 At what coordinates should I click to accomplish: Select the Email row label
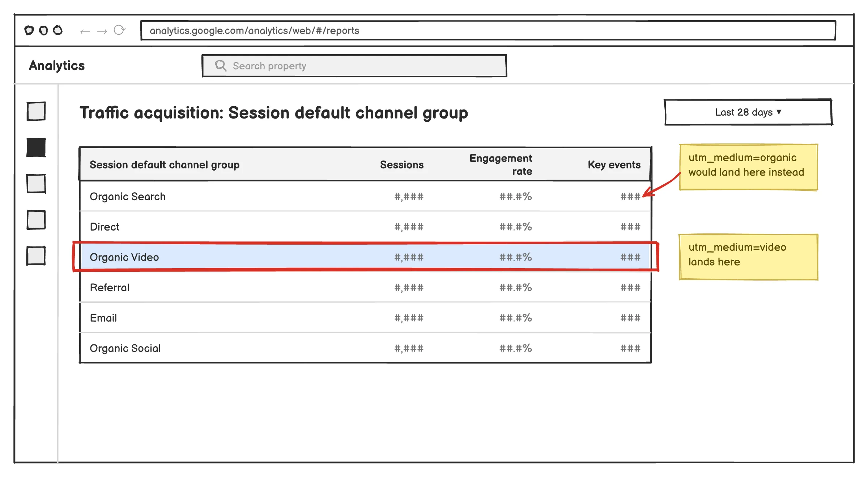click(103, 318)
